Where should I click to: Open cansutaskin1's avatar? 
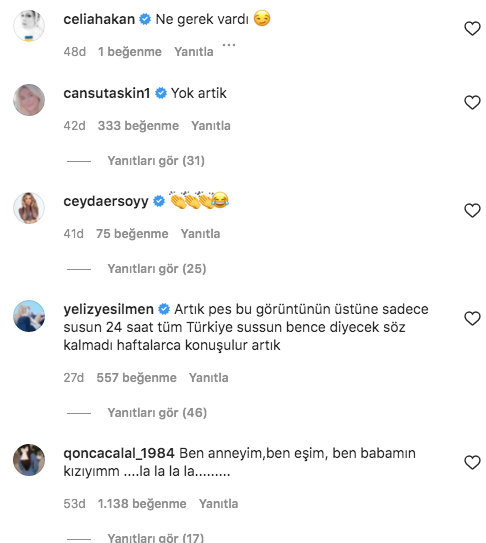29,100
